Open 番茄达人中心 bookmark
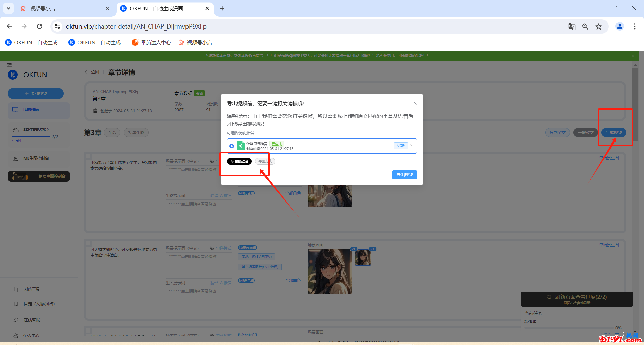Image resolution: width=644 pixels, height=345 pixels. tap(152, 42)
